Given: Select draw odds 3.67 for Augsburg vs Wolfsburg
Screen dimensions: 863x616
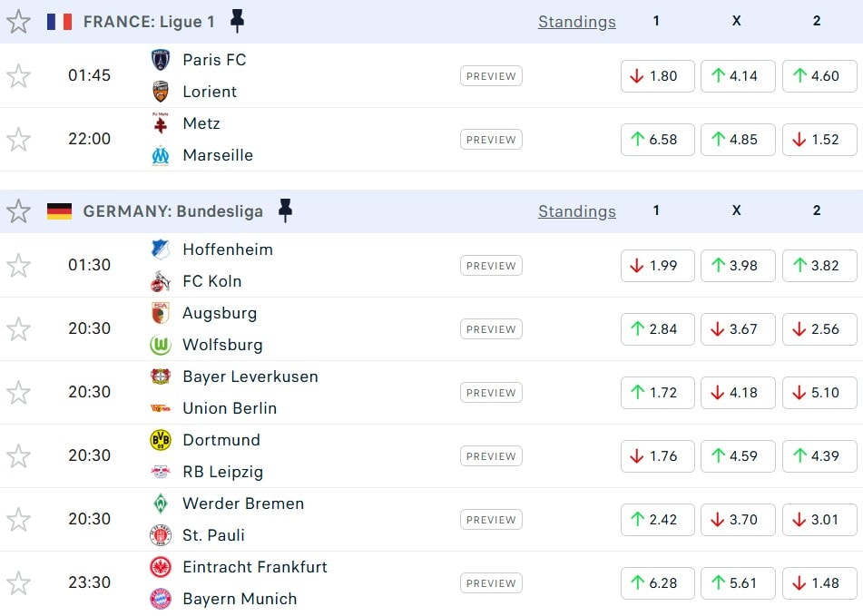Looking at the screenshot, I should (737, 329).
